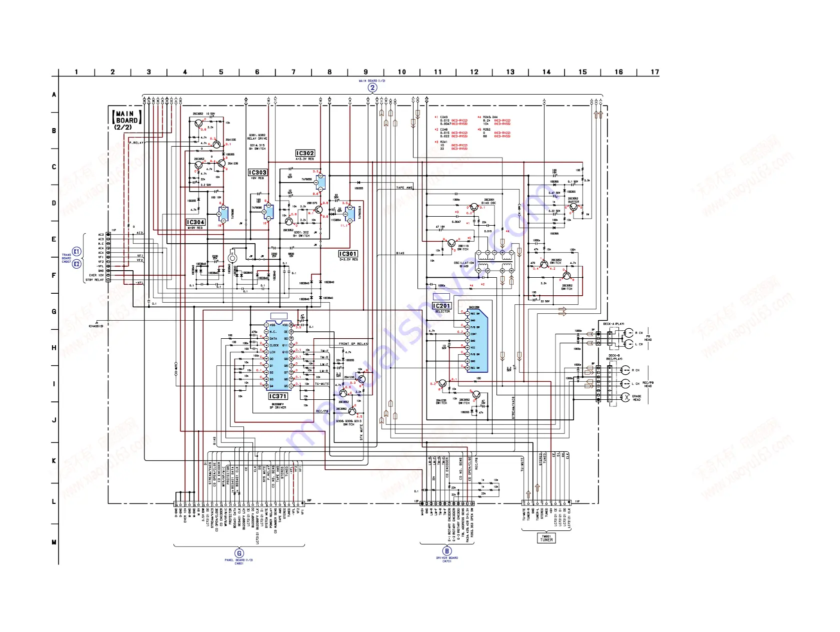
Task: Click the 2SB1116 Switch transistor symbol
Action: pos(452,243)
